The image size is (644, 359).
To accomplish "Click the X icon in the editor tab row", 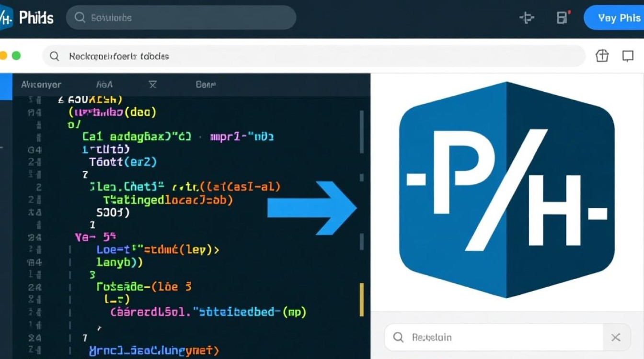I will click(152, 85).
